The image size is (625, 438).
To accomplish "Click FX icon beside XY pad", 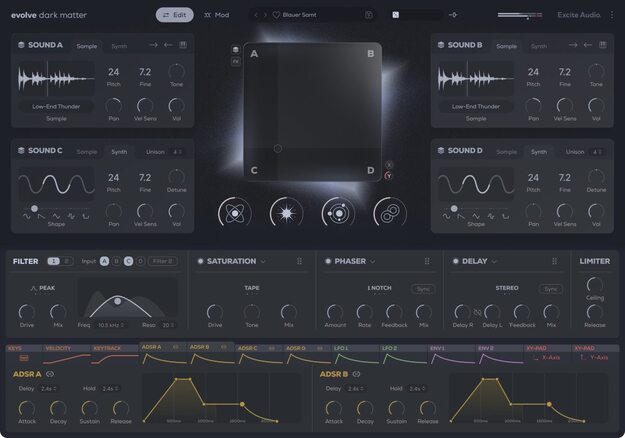I will coord(236,61).
